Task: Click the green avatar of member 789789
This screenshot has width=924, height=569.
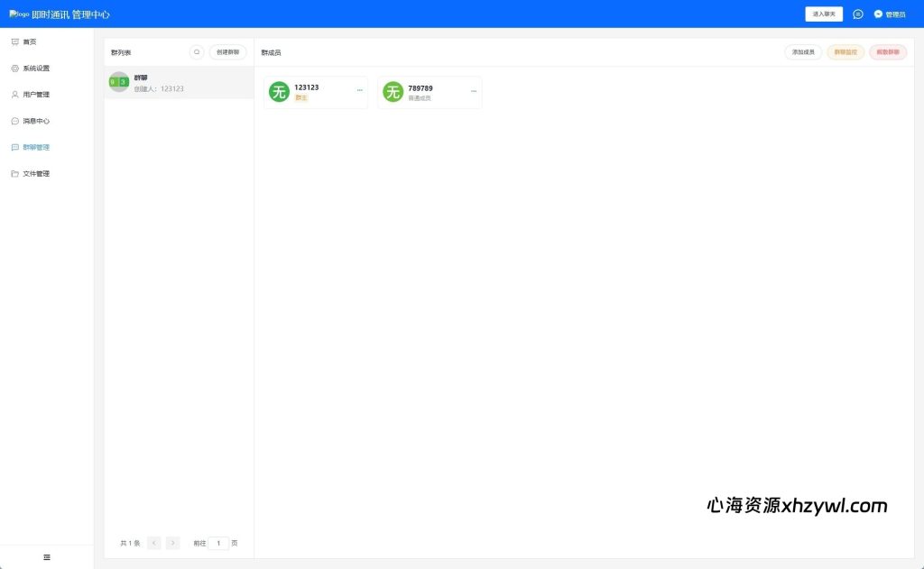Action: [393, 92]
